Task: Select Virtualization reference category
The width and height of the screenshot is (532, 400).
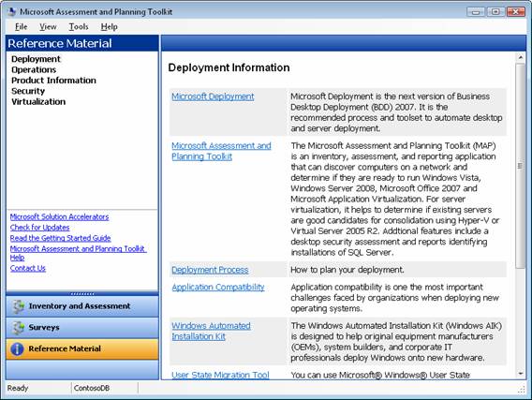Action: click(38, 102)
